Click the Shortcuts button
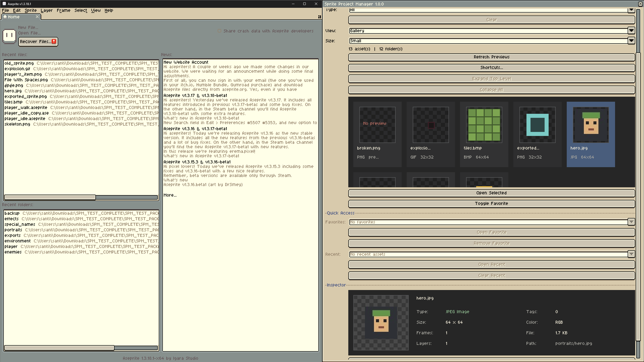Image resolution: width=644 pixels, height=362 pixels. click(492, 67)
